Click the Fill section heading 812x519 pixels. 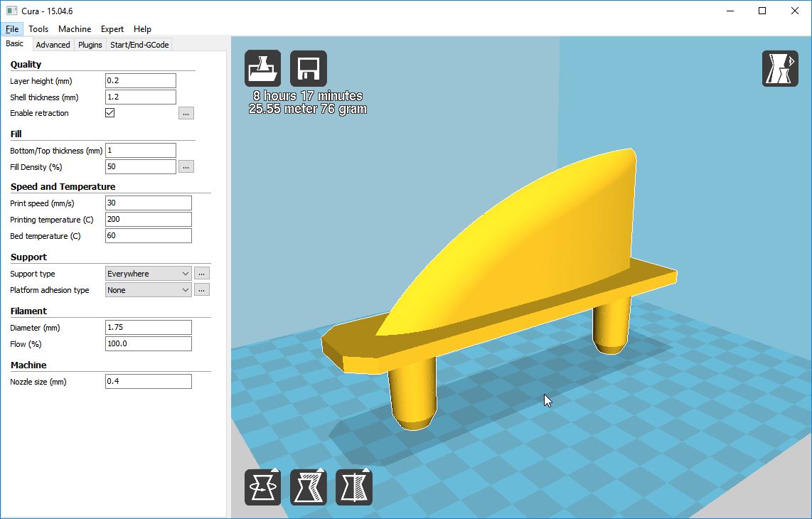point(16,134)
